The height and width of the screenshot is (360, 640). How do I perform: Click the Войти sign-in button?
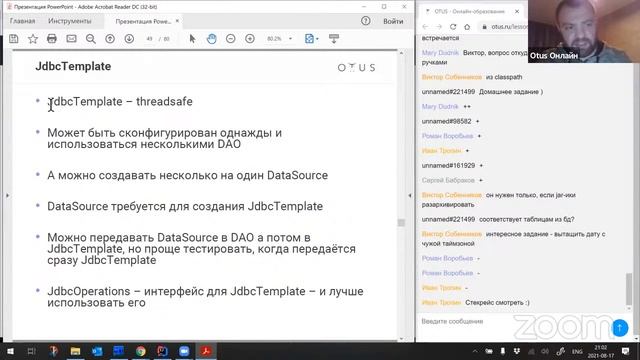393,21
